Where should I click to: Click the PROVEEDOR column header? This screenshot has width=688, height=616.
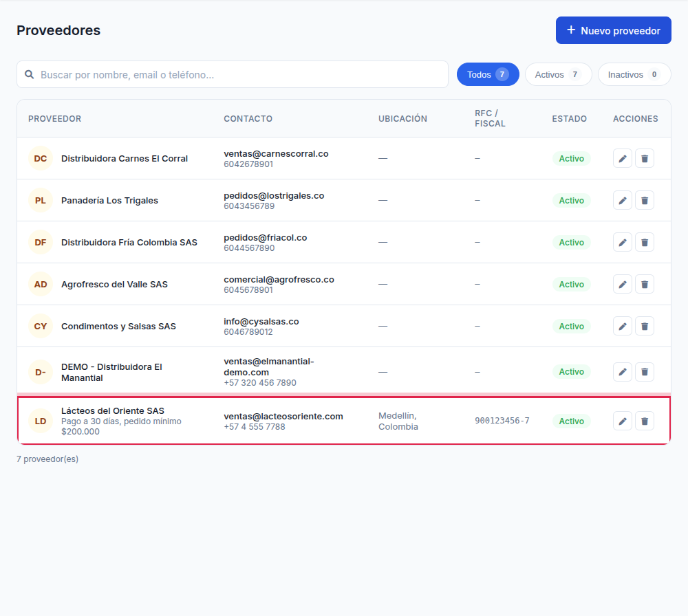point(55,119)
